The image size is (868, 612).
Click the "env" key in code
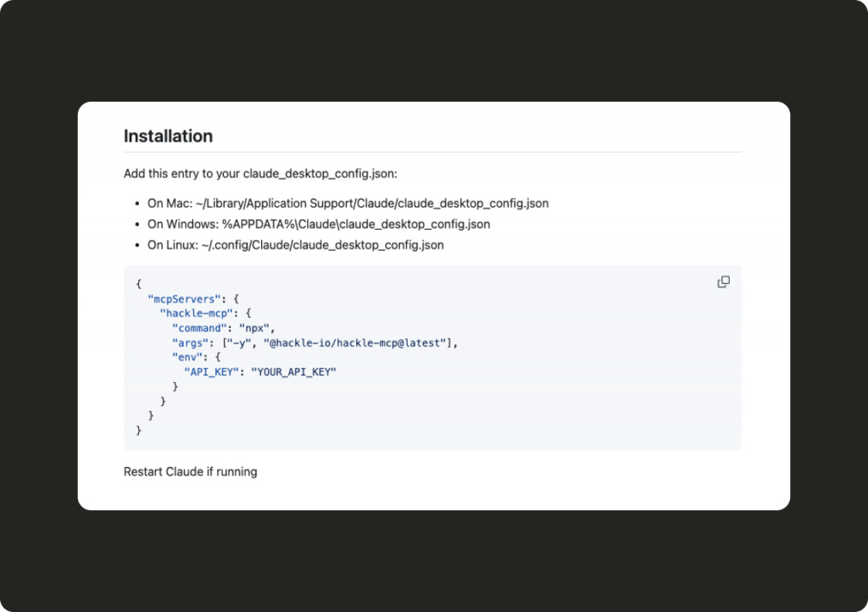(186, 357)
